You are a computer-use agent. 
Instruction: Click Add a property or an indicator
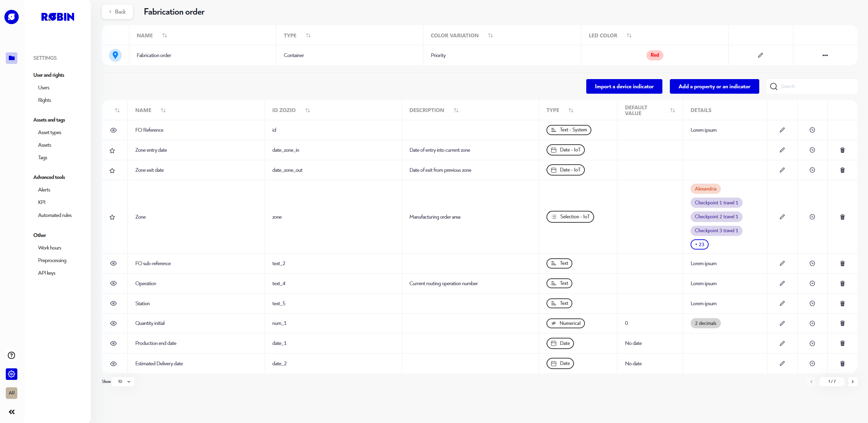(714, 87)
